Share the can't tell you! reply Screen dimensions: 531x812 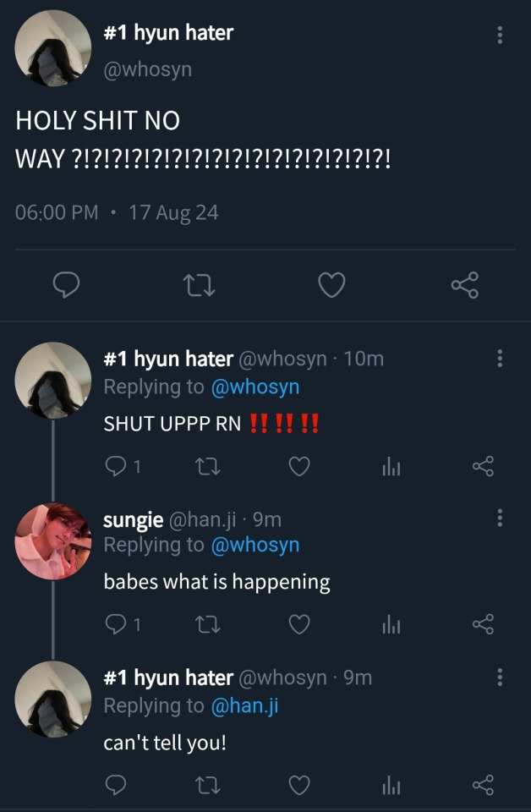point(482,786)
